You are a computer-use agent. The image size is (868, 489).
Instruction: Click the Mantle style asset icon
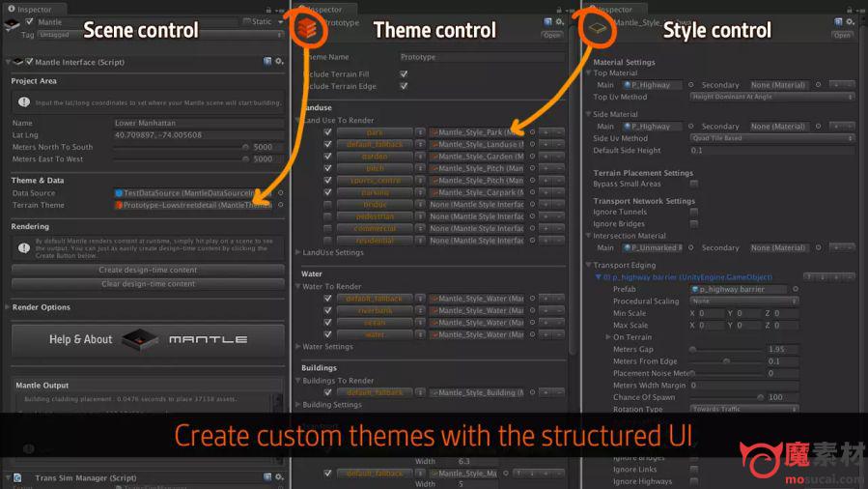tap(598, 28)
